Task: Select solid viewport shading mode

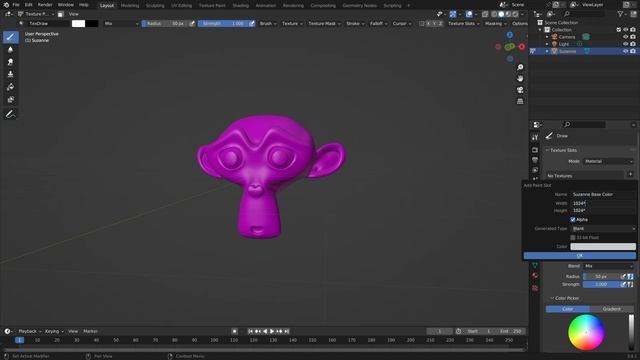Action: point(501,14)
